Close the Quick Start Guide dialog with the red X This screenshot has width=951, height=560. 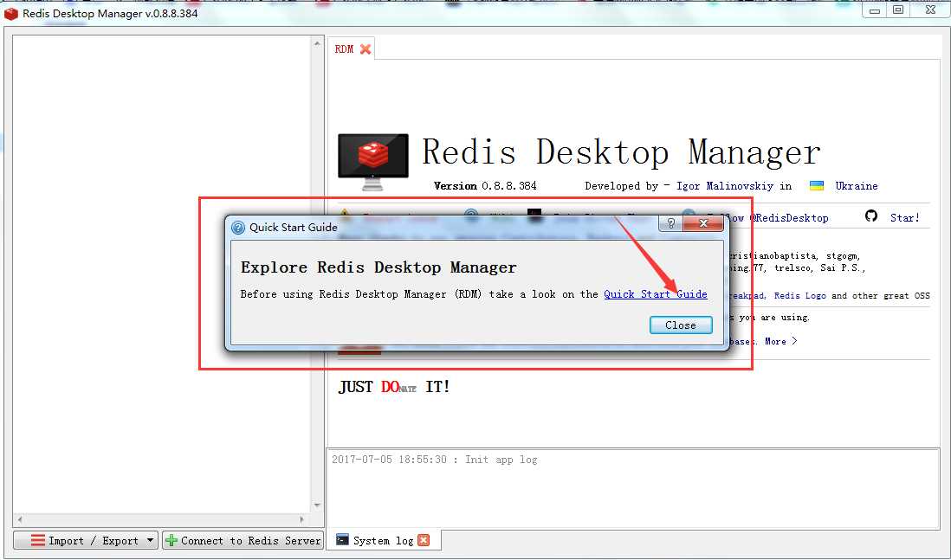(x=703, y=223)
